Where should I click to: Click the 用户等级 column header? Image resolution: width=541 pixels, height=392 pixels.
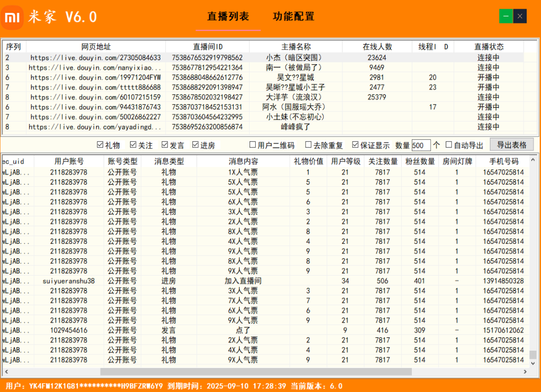click(346, 161)
